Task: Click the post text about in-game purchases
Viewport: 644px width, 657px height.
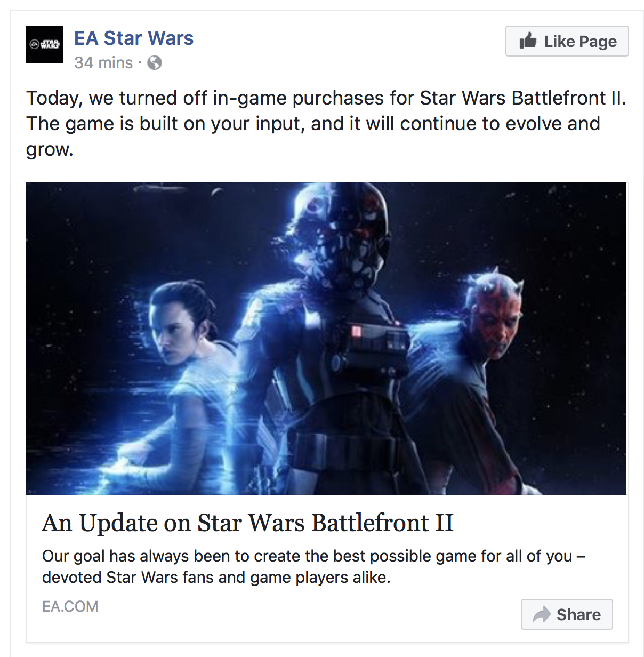Action: pyautogui.click(x=326, y=124)
